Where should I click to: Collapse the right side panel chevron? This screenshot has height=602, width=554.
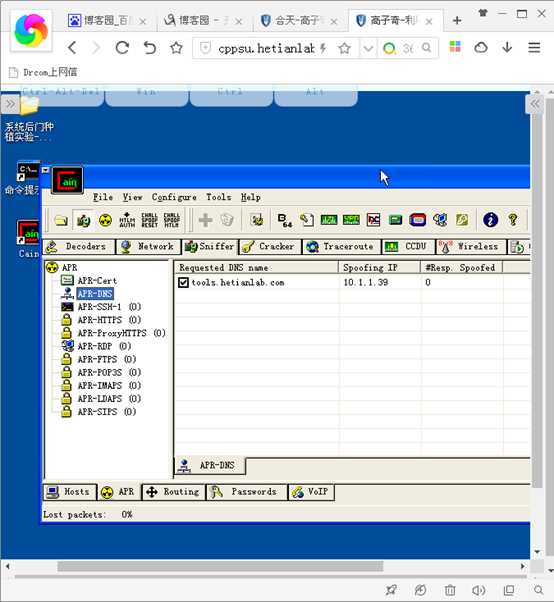click(534, 104)
